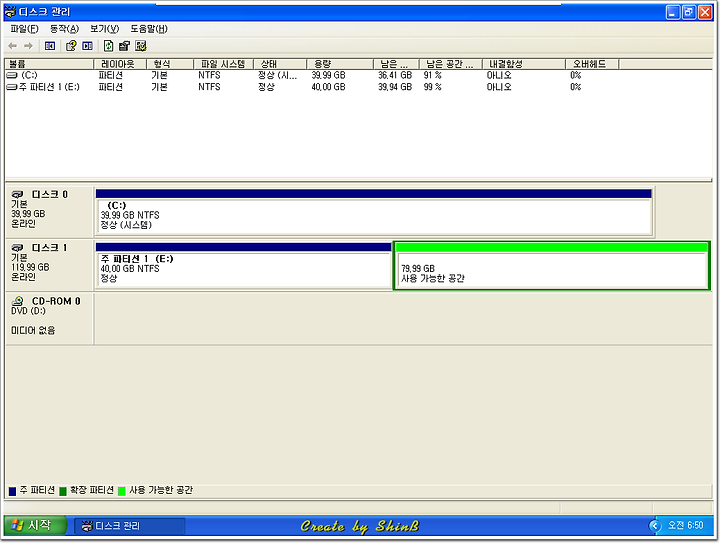The height and width of the screenshot is (543, 720).
Task: Sort by the 상태 column header
Action: (x=280, y=64)
